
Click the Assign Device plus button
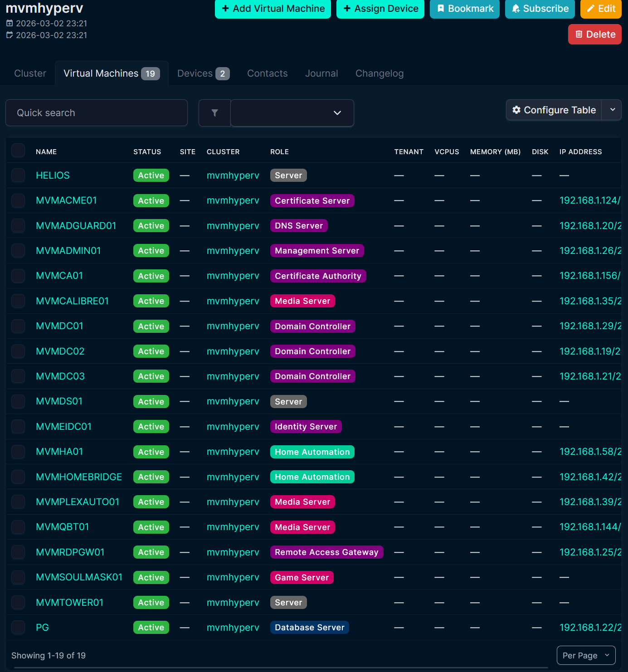point(380,9)
